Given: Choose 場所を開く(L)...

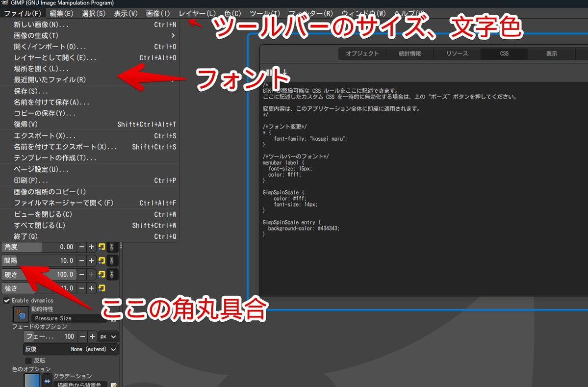Looking at the screenshot, I should pos(90,69).
